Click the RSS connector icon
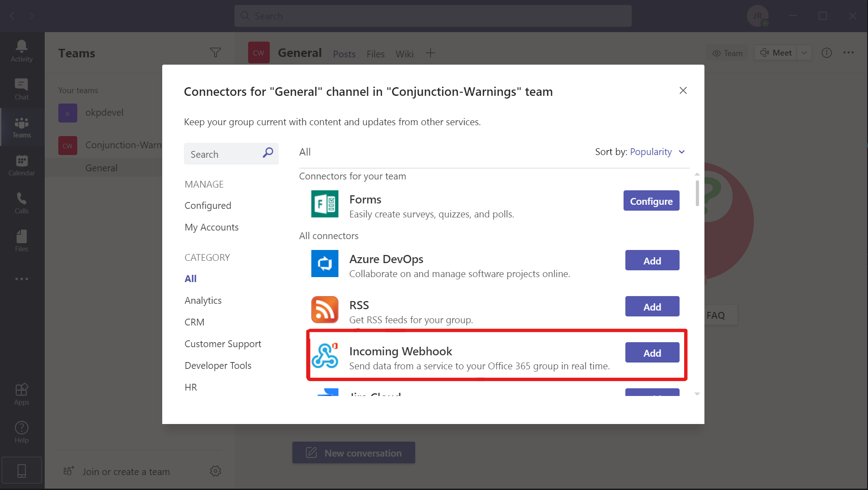This screenshot has width=868, height=490. click(x=324, y=309)
